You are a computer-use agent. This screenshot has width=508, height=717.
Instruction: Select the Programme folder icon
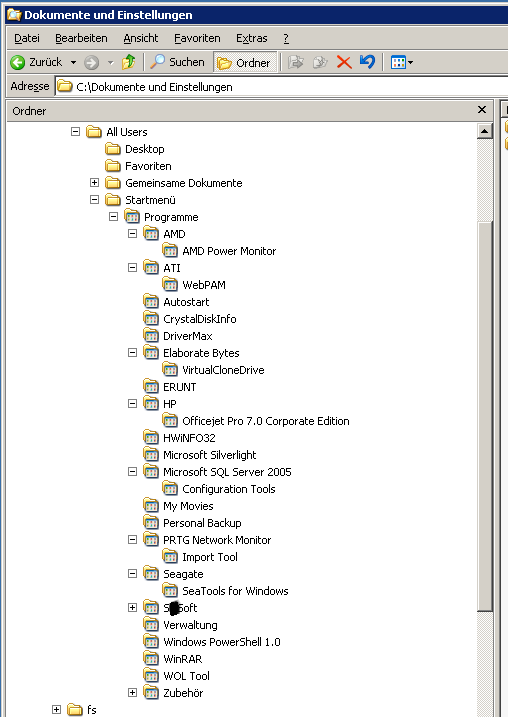[132, 216]
